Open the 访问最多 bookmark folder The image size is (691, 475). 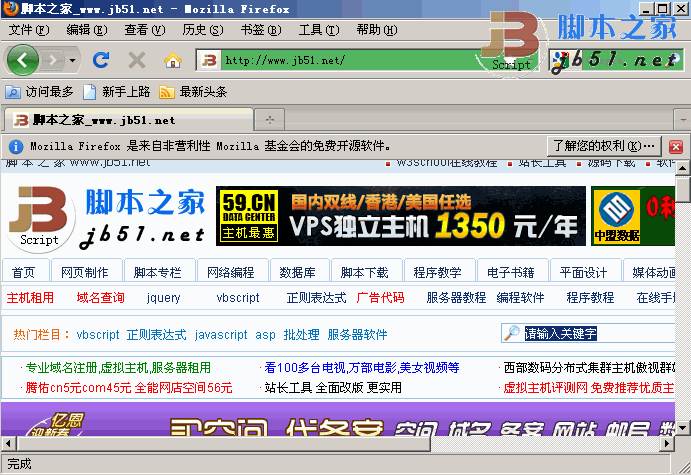(x=39, y=92)
